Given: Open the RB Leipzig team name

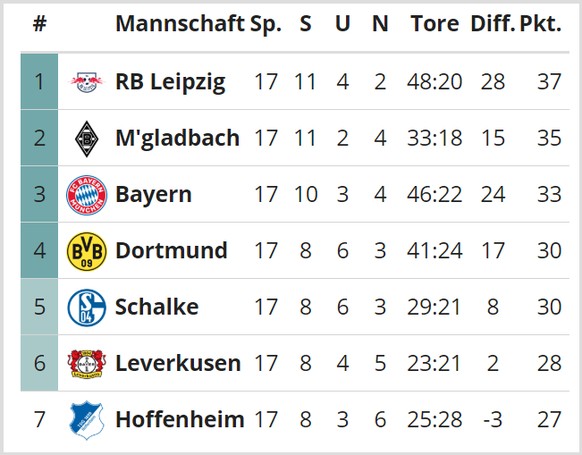Looking at the screenshot, I should 170,82.
